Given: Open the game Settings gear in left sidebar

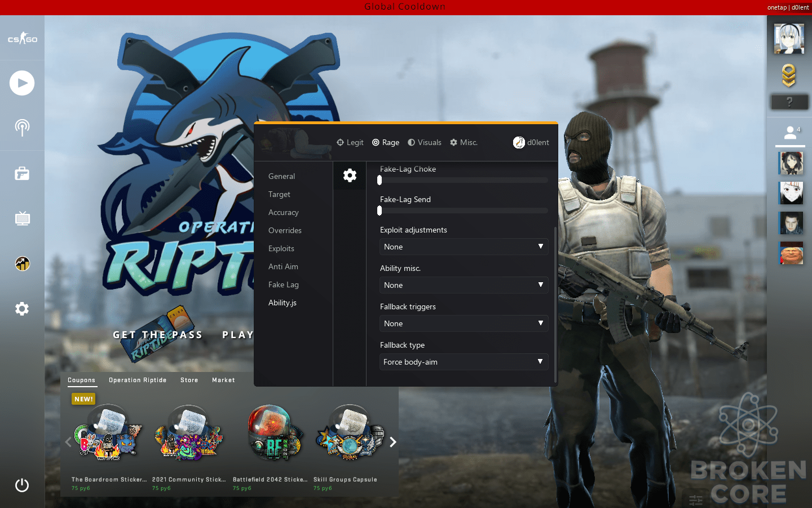Looking at the screenshot, I should tap(22, 309).
